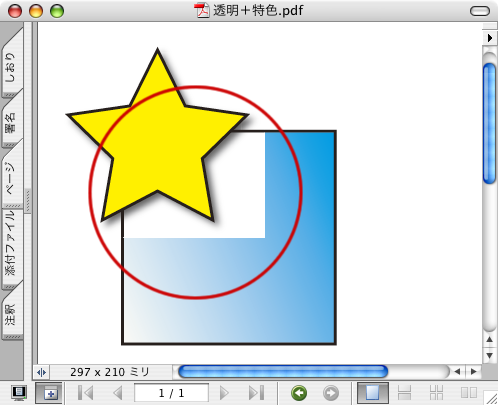This screenshot has height=405, width=498.
Task: Open the 注釈 comments tab
Action: point(11,313)
